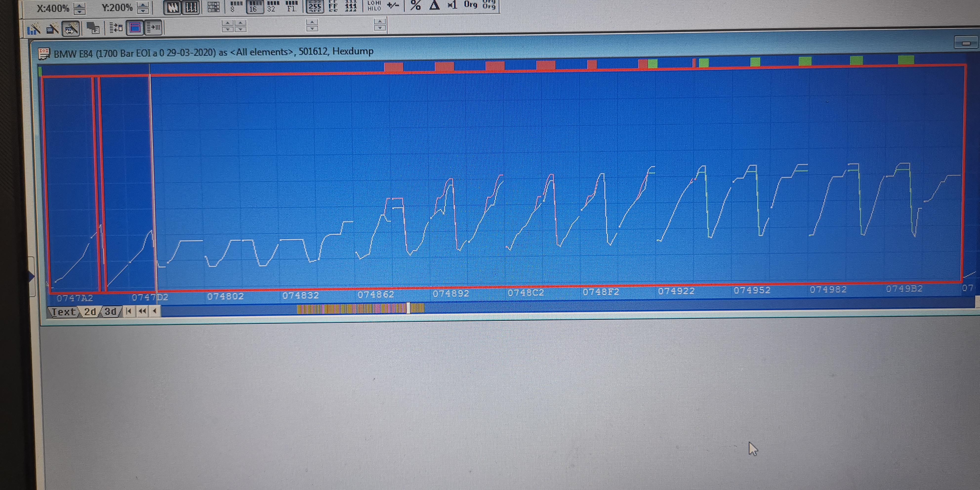Switch to 16 bit data width

255,6
